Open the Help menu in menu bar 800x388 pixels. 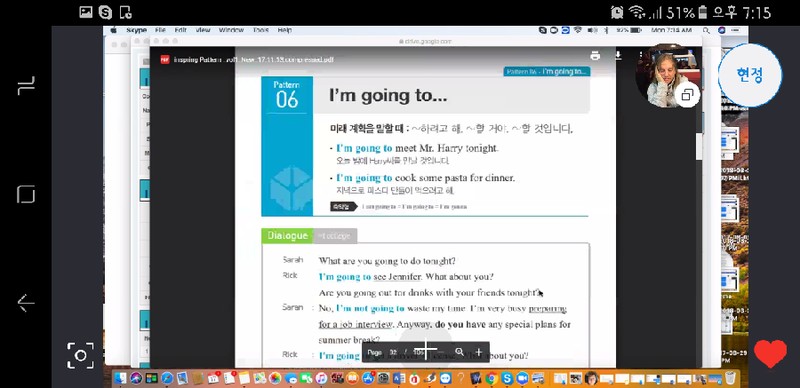click(285, 30)
